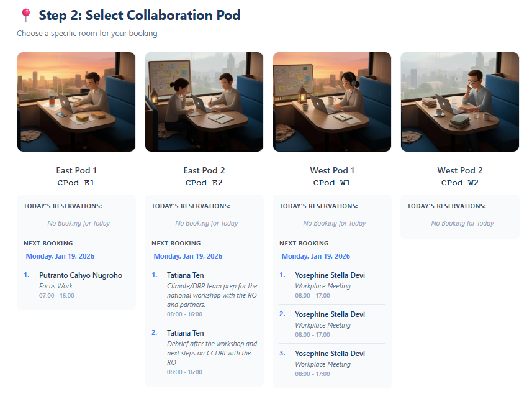The height and width of the screenshot is (399, 532).
Task: Select 'No Booking for Today' under West Pod 2
Action: 461,222
